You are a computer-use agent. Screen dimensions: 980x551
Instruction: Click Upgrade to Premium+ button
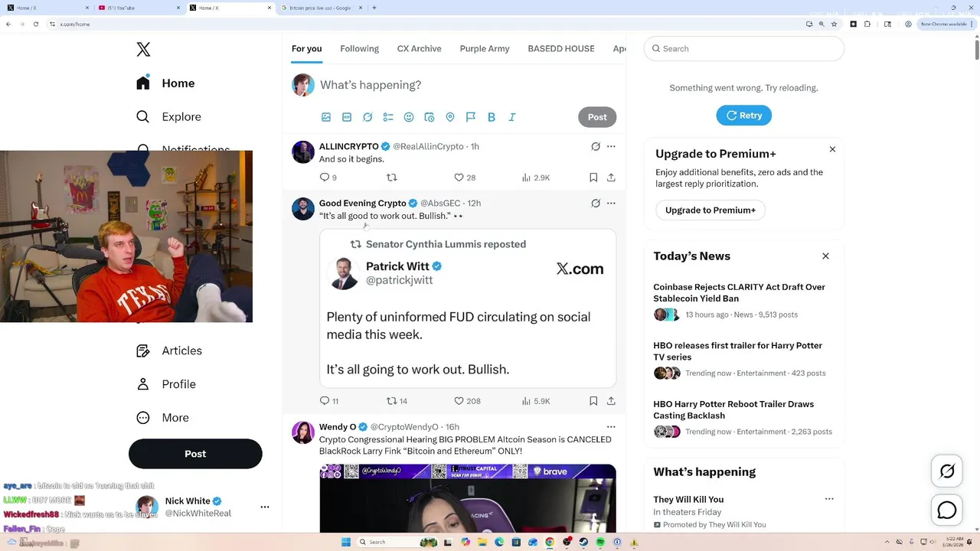pos(710,210)
